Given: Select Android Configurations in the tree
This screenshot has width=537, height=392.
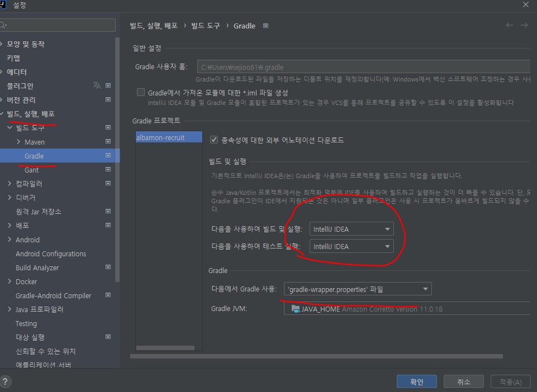Looking at the screenshot, I should [51, 254].
